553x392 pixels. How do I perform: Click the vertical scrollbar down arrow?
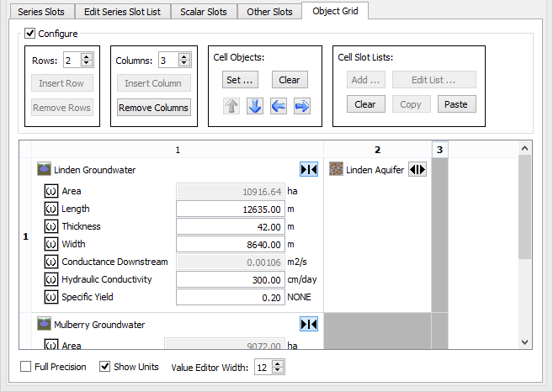tap(525, 342)
